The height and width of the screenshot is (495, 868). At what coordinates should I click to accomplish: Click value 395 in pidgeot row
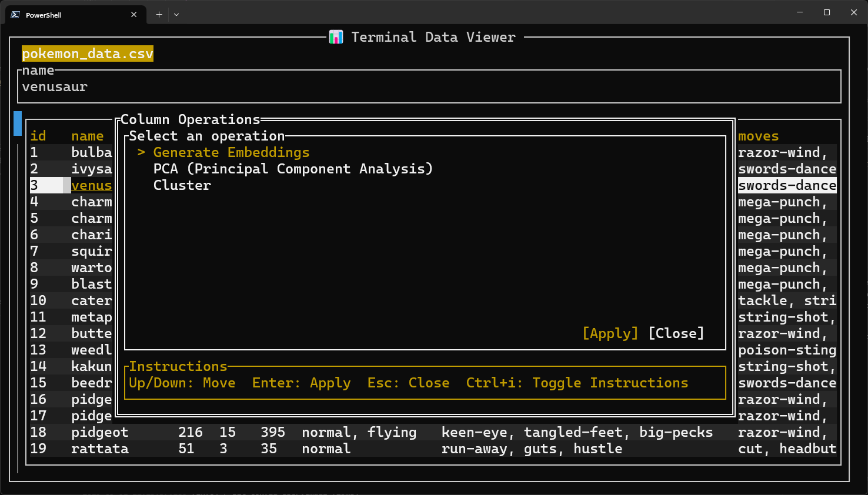273,432
